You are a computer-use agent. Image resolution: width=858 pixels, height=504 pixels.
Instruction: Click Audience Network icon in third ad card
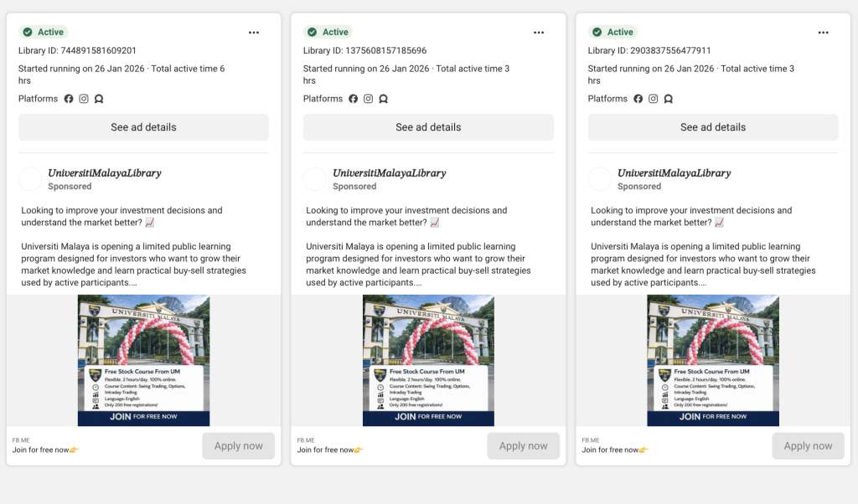[x=669, y=99]
